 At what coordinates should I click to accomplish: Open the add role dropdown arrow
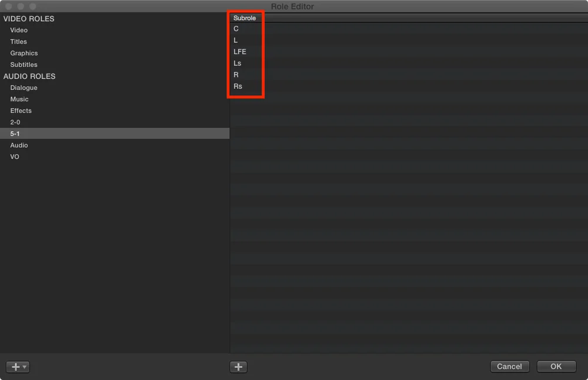tap(25, 366)
